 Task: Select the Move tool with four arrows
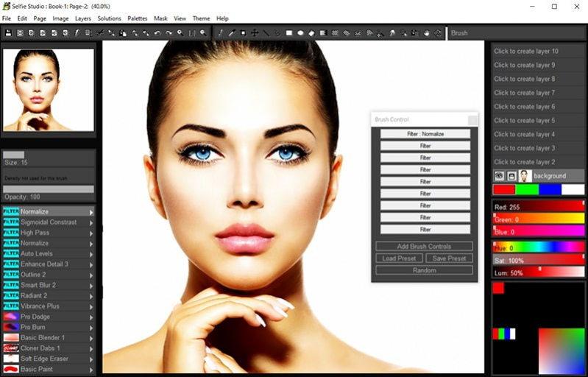click(x=255, y=33)
